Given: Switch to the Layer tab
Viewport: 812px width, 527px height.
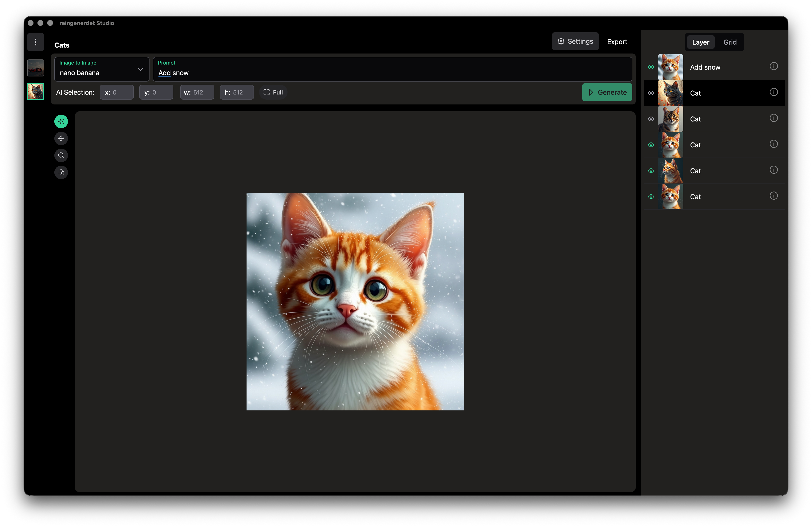Looking at the screenshot, I should [701, 42].
